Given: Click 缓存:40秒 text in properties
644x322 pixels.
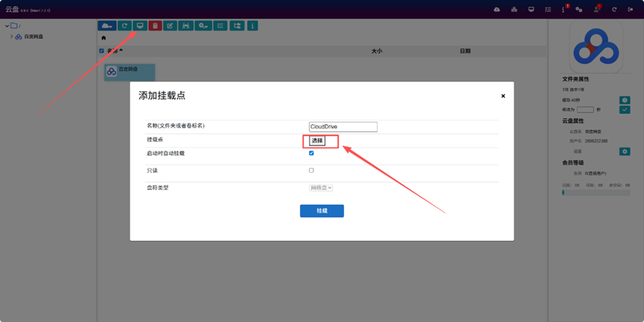Looking at the screenshot, I should point(571,100).
